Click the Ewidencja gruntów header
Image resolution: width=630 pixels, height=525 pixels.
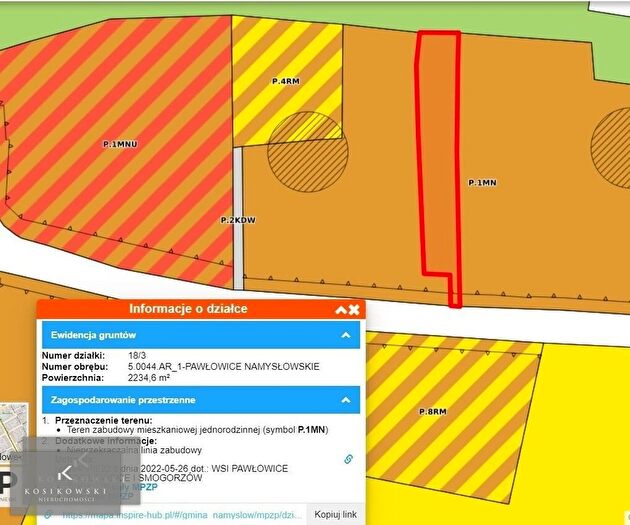pos(201,335)
